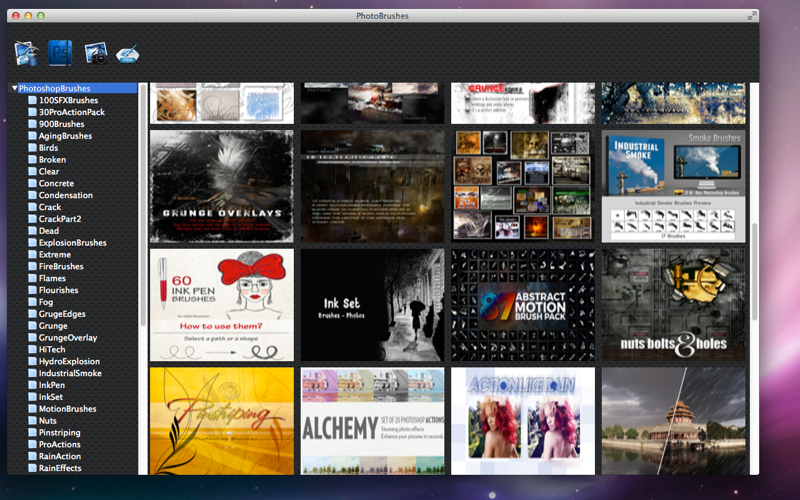Open the Alchemy Photoshop actions thumbnail
The image size is (800, 500).
(x=372, y=421)
